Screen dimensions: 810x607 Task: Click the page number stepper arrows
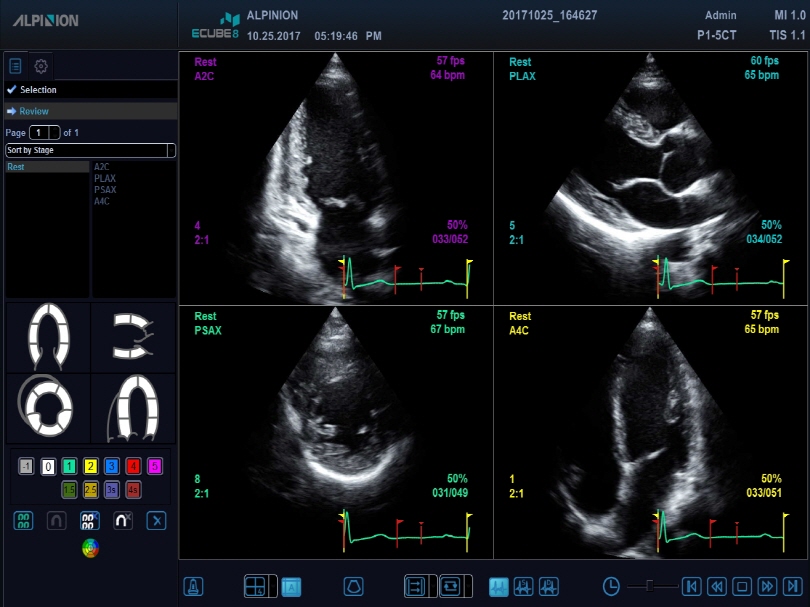click(55, 132)
